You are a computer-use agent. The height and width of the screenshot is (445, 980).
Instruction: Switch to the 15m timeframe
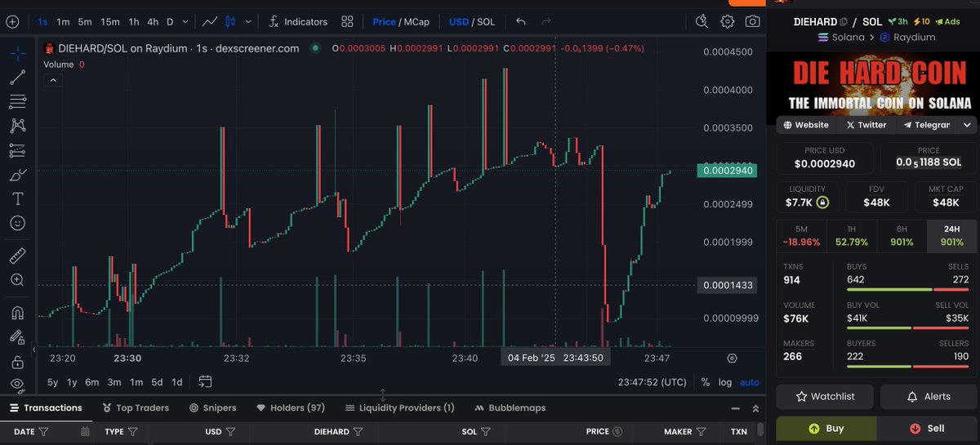coord(110,22)
